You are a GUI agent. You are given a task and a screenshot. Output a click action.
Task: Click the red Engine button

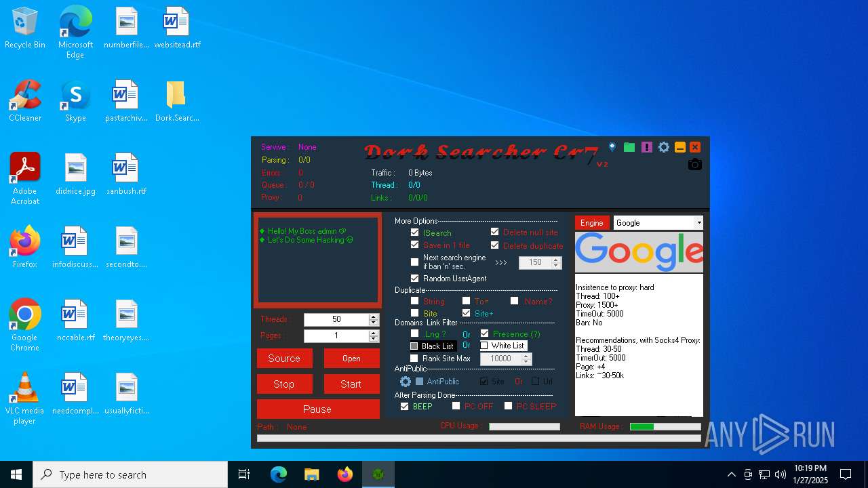point(592,223)
